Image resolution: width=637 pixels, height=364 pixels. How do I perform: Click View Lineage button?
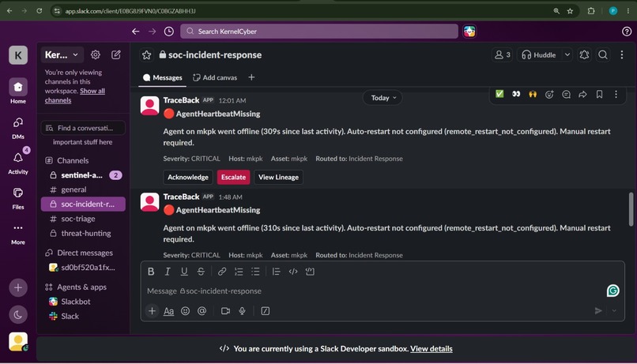click(278, 178)
